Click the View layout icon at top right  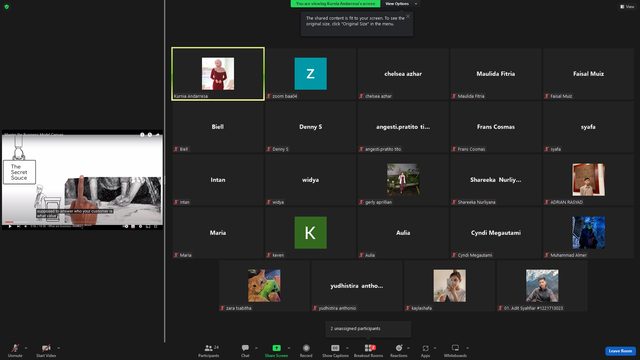coord(622,7)
